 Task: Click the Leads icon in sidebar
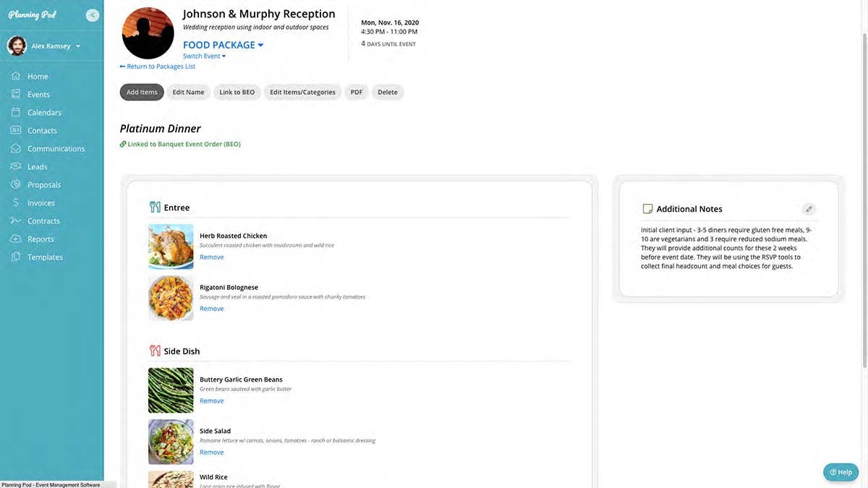[16, 166]
